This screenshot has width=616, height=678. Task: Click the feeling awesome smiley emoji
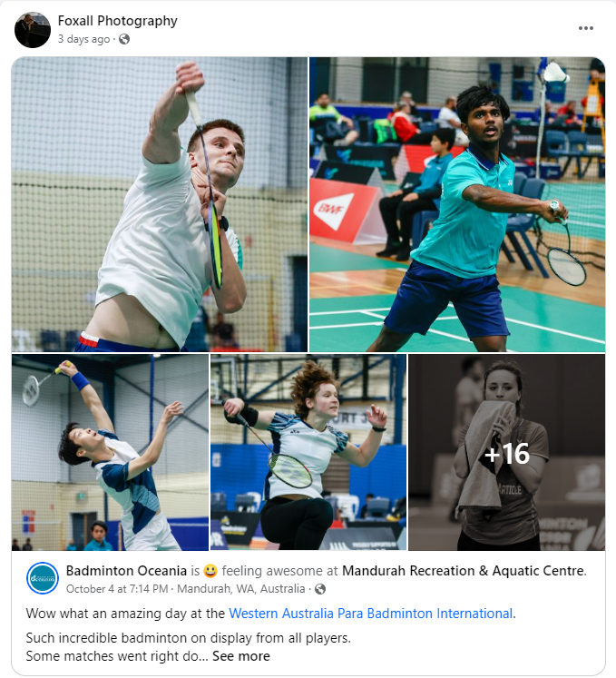point(210,571)
